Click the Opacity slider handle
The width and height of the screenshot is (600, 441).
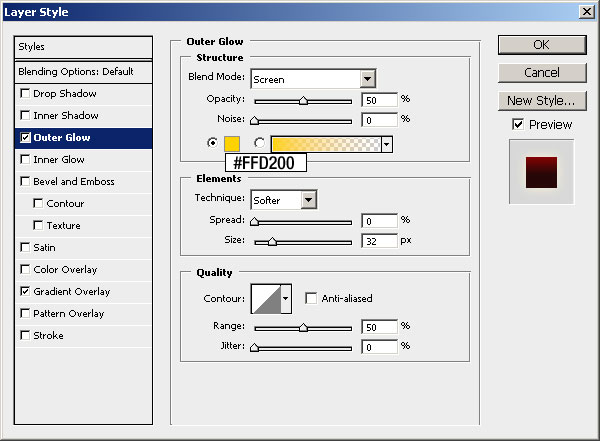303,101
